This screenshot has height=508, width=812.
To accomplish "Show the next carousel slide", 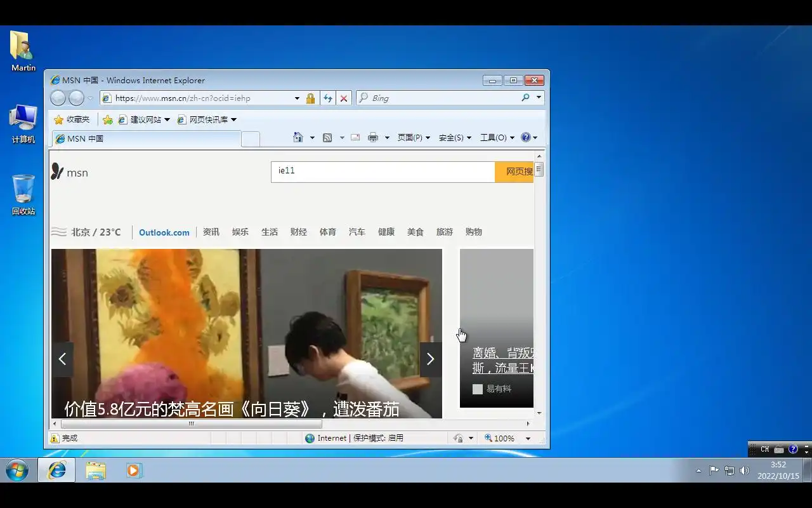I will 431,359.
